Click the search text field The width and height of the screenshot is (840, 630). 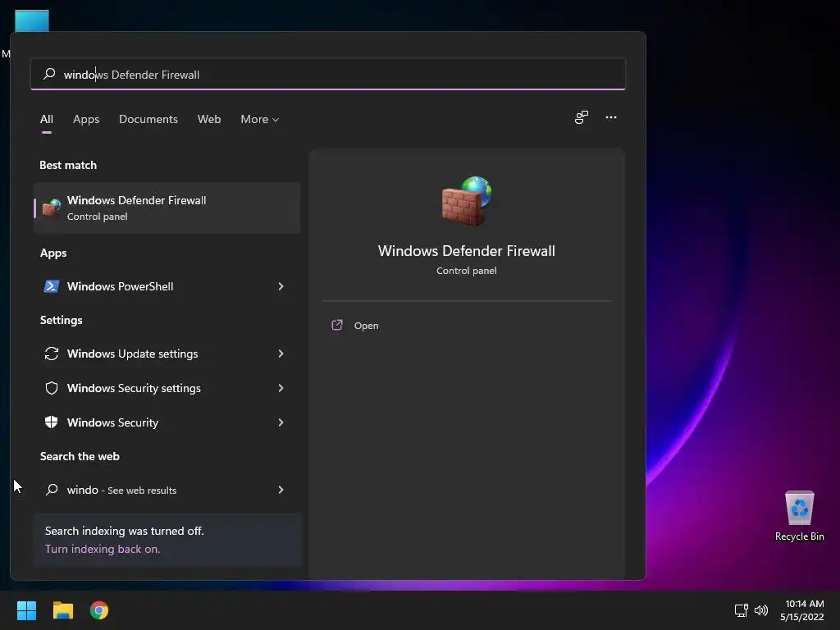tap(328, 74)
